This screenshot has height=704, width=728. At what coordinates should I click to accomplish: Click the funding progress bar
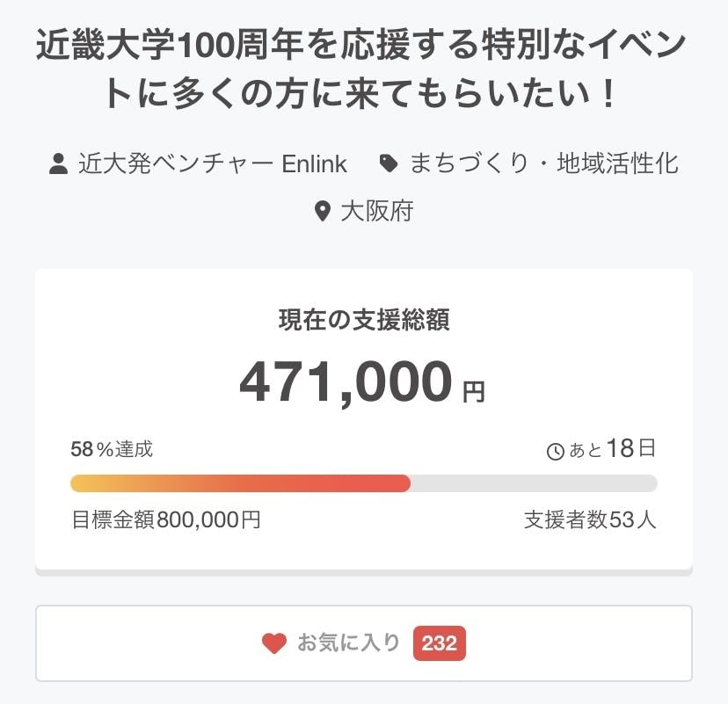(x=363, y=483)
